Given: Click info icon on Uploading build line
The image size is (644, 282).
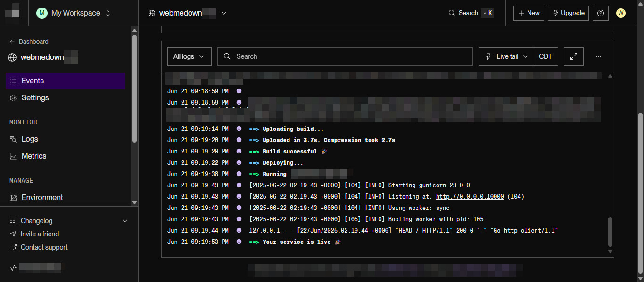Looking at the screenshot, I should (x=239, y=129).
